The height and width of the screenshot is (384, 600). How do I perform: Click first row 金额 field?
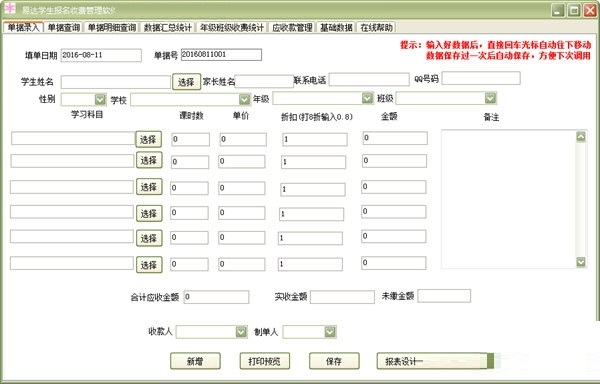coord(395,138)
